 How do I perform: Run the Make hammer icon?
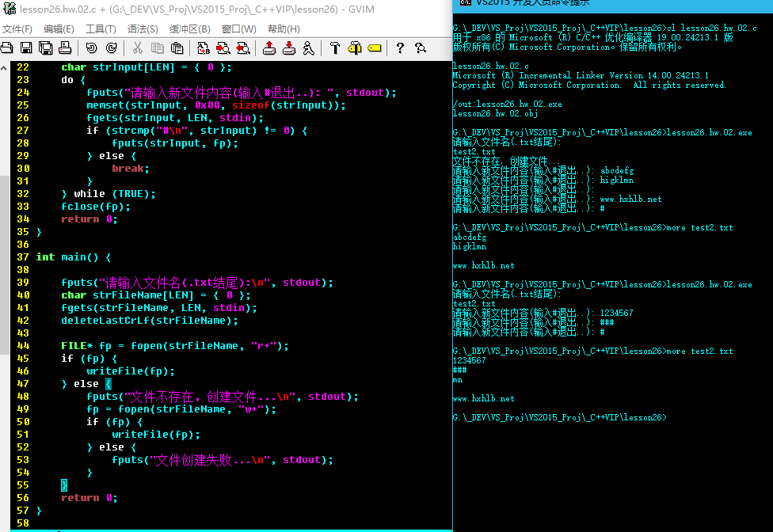tap(334, 48)
